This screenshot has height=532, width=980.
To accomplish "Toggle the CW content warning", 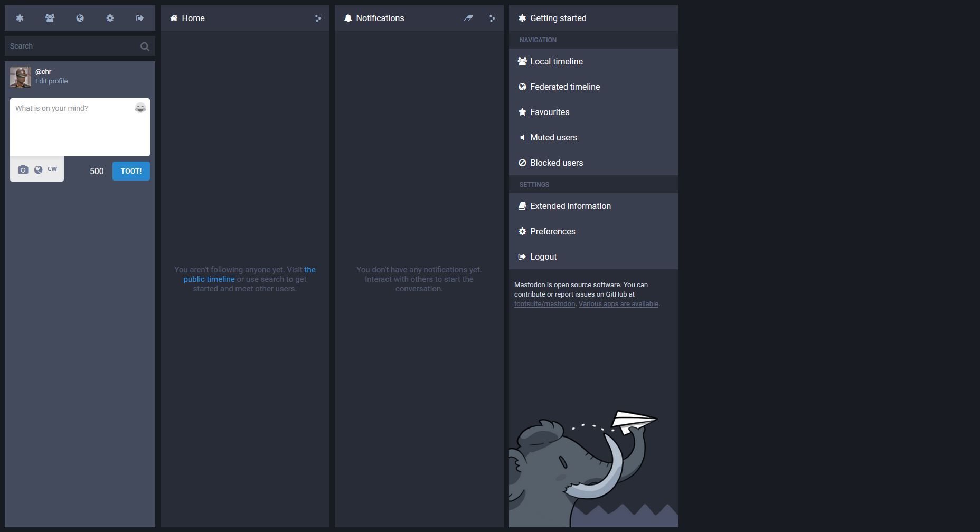I will point(52,169).
